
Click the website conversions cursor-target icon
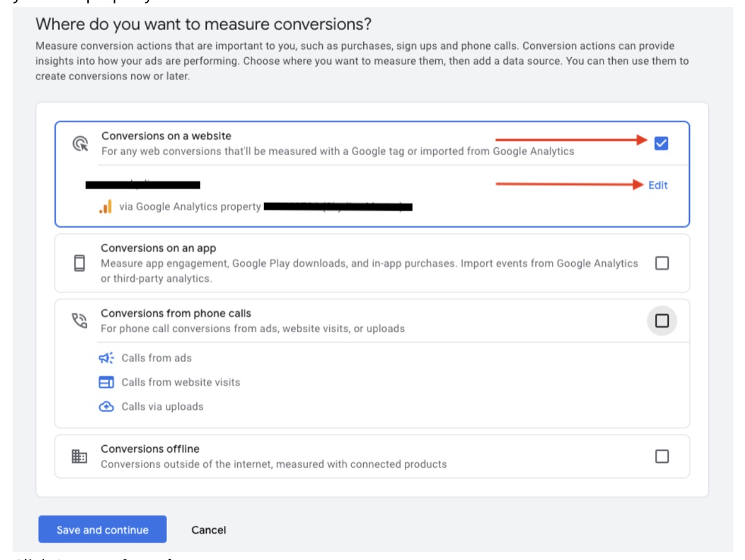[80, 144]
